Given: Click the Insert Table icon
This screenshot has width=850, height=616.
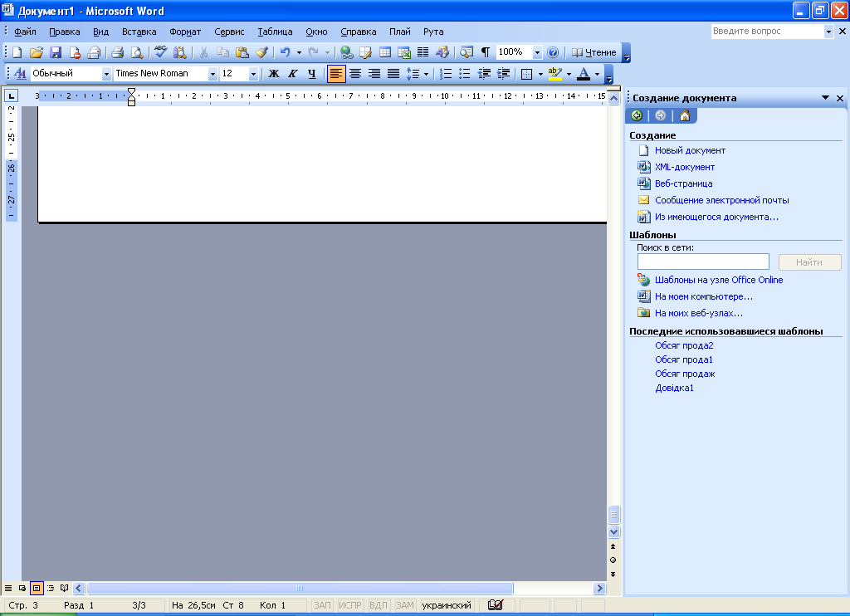Looking at the screenshot, I should [x=385, y=52].
